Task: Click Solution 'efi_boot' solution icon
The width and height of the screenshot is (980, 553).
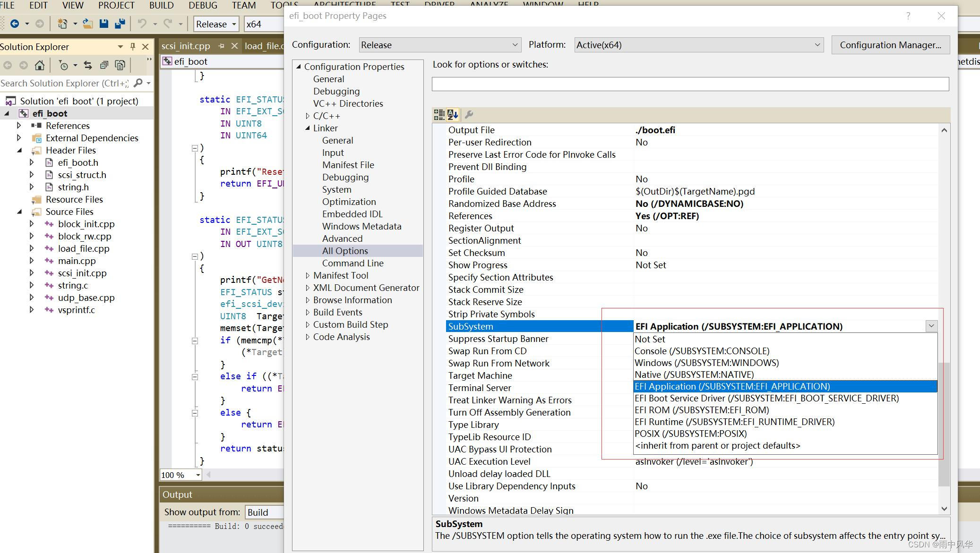Action: [x=10, y=101]
